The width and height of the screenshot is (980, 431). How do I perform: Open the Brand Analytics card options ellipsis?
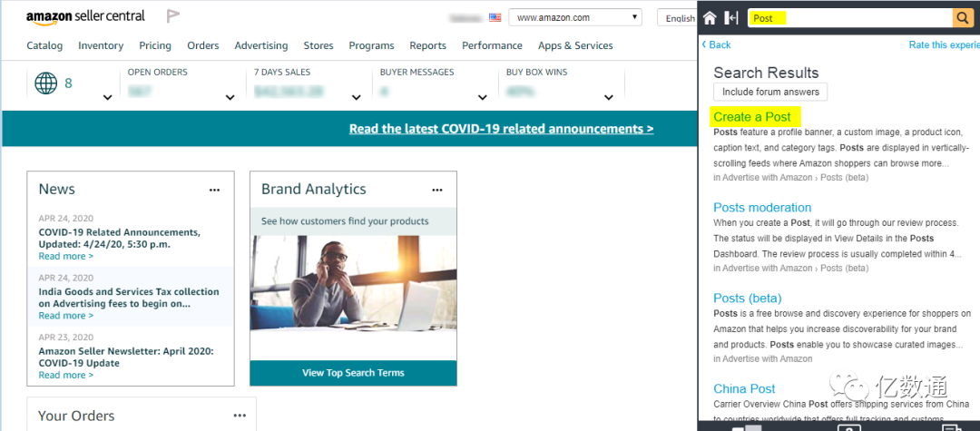pos(437,190)
